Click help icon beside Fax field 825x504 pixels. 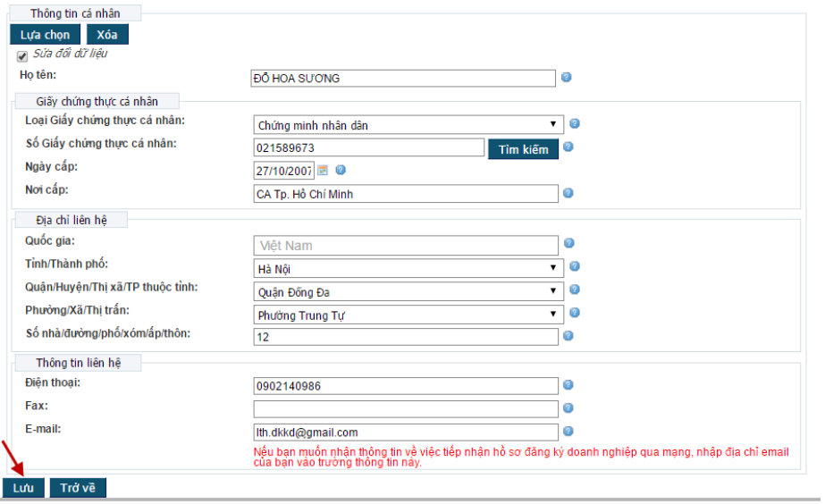coord(568,408)
